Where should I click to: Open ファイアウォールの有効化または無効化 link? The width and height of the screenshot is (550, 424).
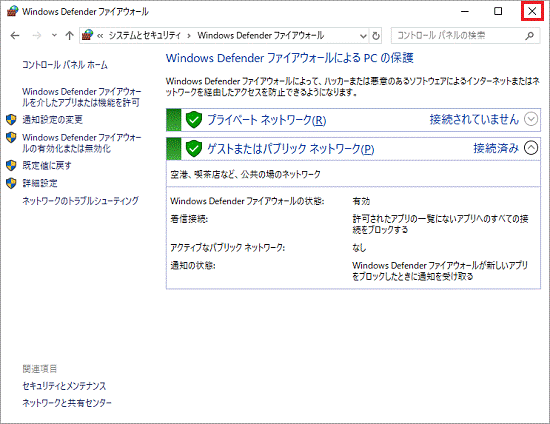tap(81, 143)
